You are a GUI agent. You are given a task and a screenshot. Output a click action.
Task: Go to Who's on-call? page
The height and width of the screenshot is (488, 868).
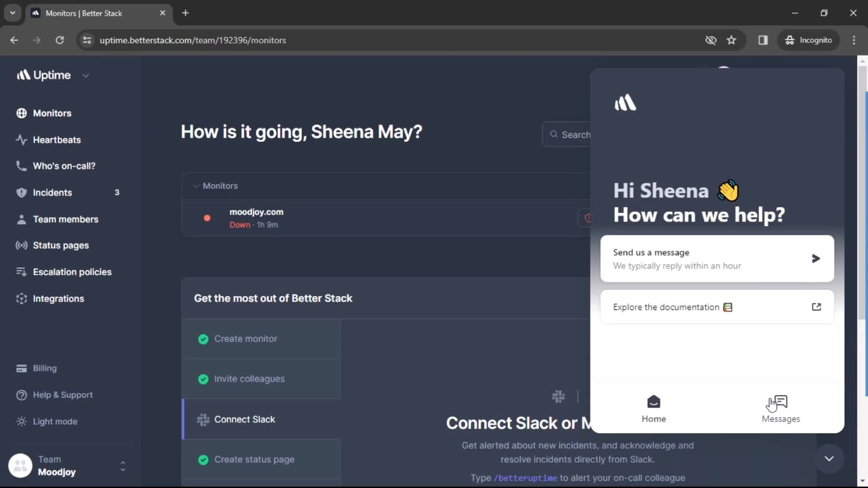tap(64, 166)
